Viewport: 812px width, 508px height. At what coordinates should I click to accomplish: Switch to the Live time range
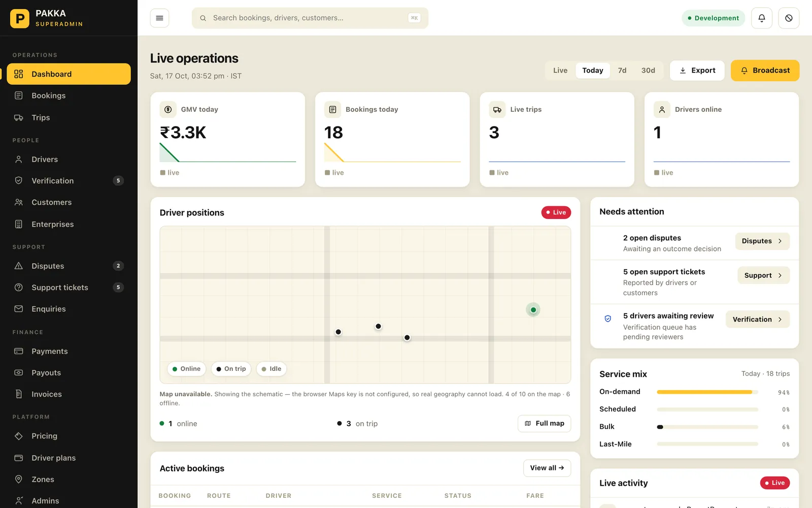tap(560, 71)
